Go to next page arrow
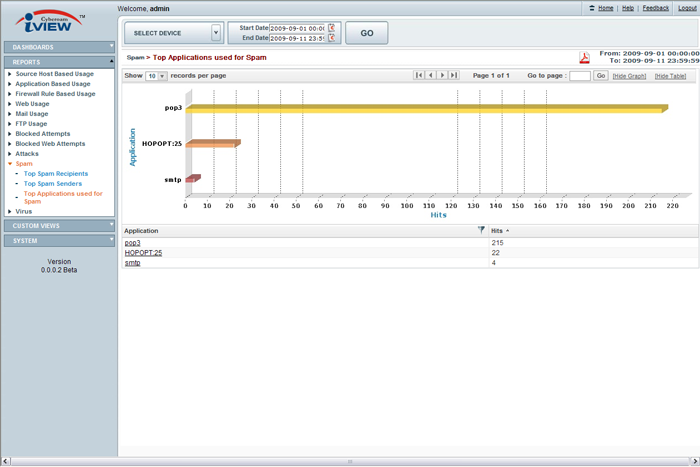 442,75
